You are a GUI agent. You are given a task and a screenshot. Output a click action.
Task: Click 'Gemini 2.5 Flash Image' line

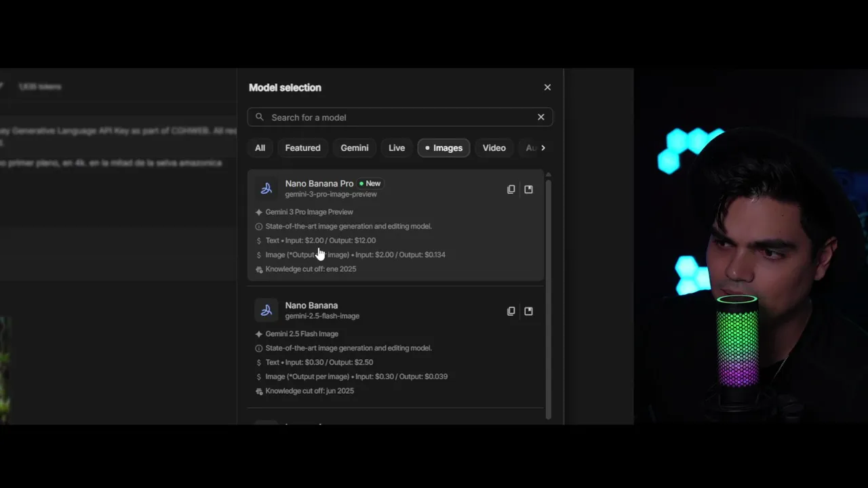(x=302, y=334)
